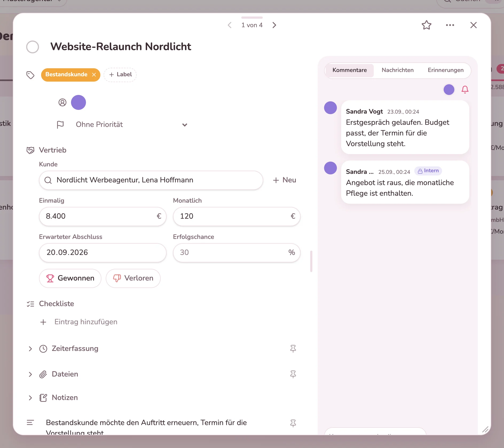This screenshot has width=504, height=448.
Task: Edit the Erfolgschance percentage field
Action: click(237, 253)
